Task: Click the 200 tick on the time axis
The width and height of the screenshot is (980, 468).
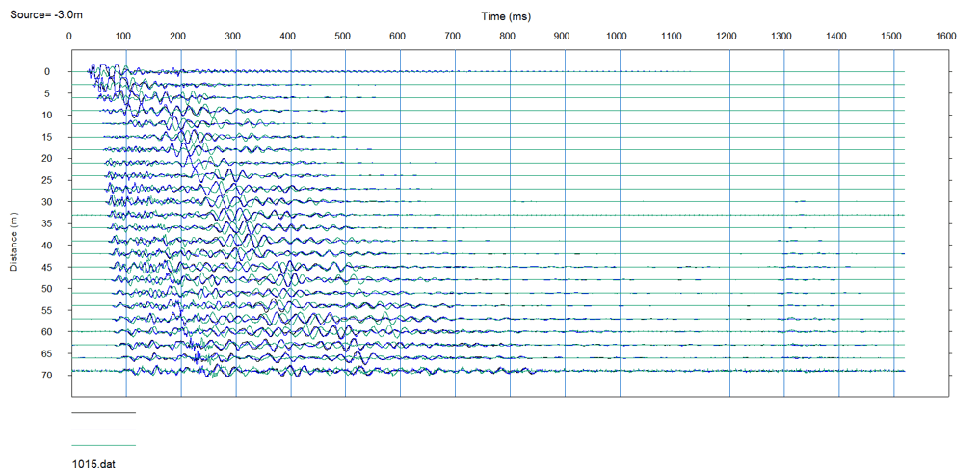Action: [x=178, y=36]
